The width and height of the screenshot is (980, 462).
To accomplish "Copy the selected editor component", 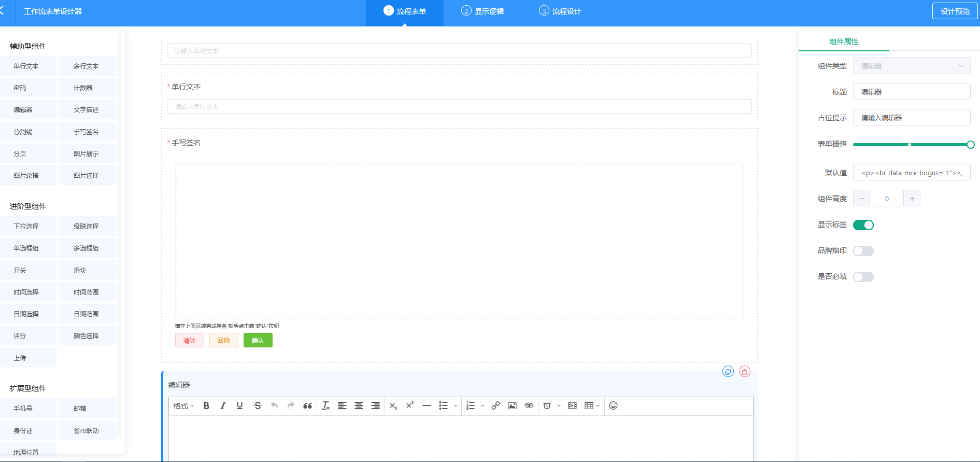I will tap(728, 372).
